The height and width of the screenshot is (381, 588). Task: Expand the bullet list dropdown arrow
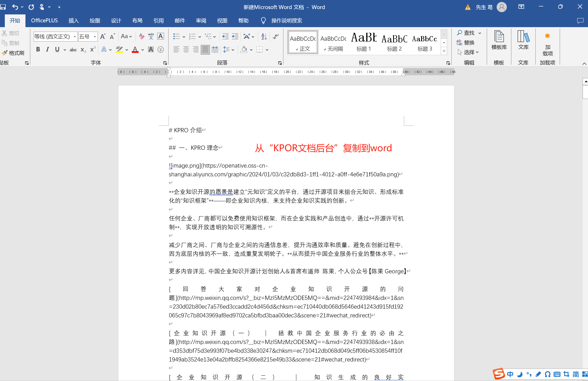[184, 36]
